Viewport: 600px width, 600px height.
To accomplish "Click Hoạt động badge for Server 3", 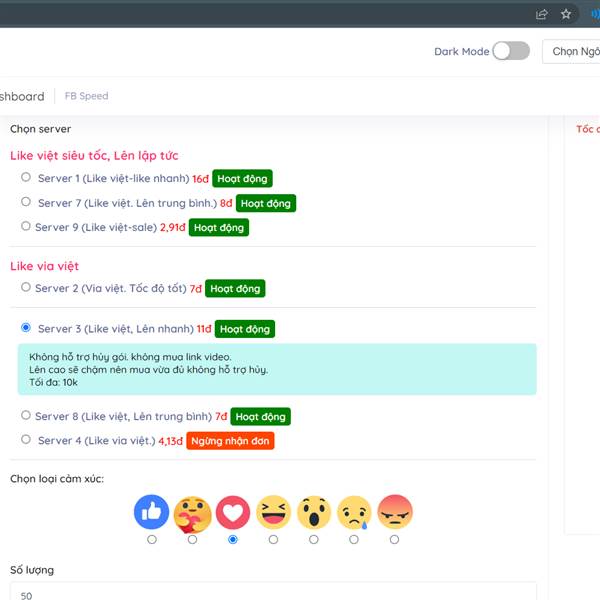I will (245, 329).
